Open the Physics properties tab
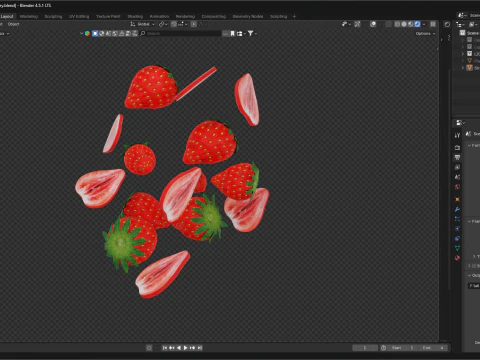The height and width of the screenshot is (360, 480). (x=457, y=229)
